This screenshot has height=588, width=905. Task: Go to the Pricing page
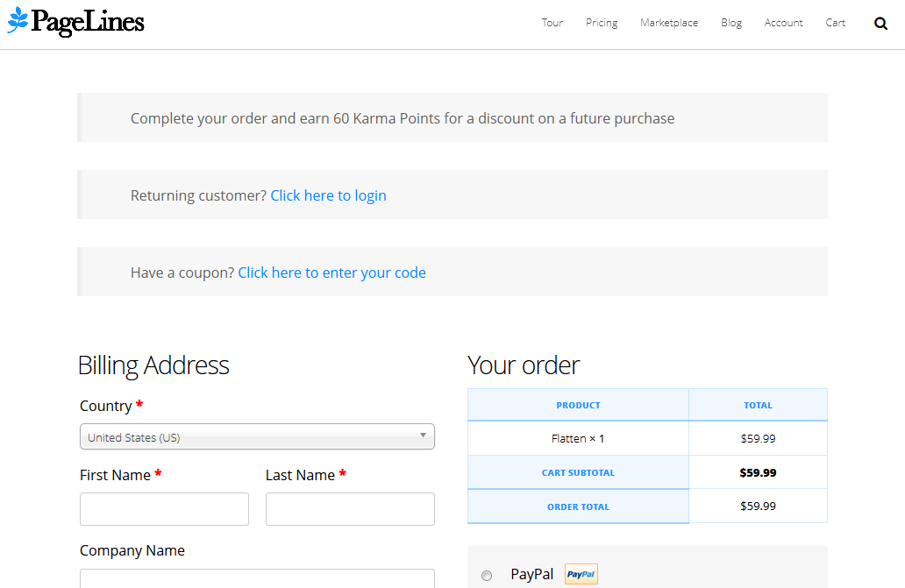[x=602, y=23]
